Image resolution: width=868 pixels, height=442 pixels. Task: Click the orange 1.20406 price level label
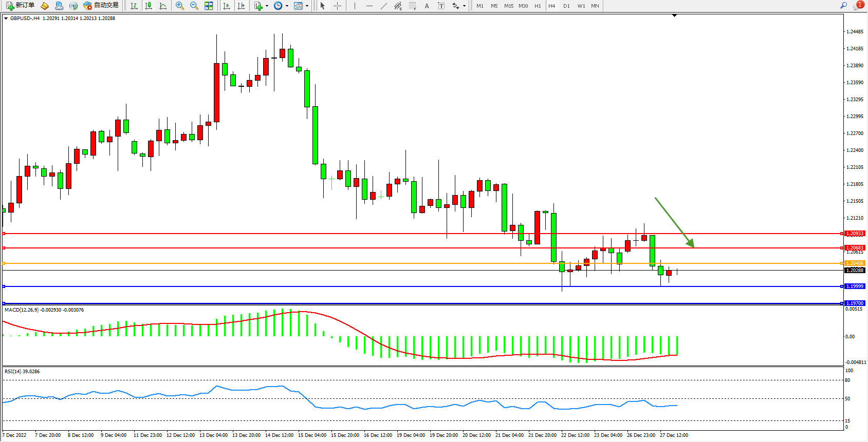click(x=855, y=263)
